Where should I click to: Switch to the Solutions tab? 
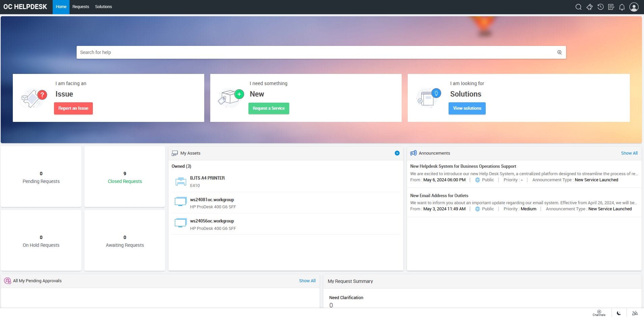coord(103,7)
